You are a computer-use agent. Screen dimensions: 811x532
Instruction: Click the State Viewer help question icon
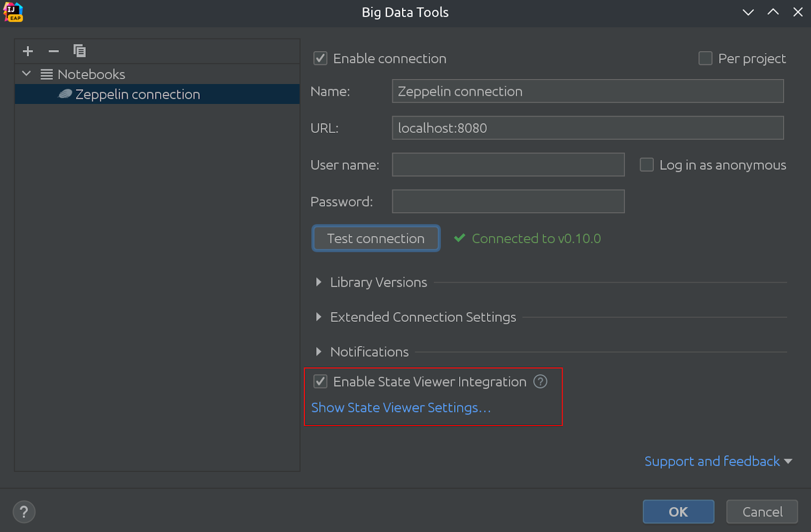[540, 382]
